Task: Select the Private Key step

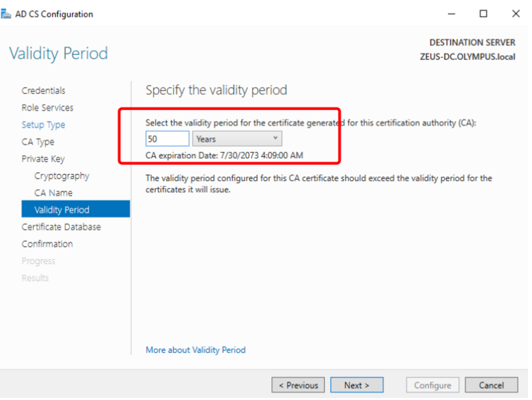Action: pos(43,159)
